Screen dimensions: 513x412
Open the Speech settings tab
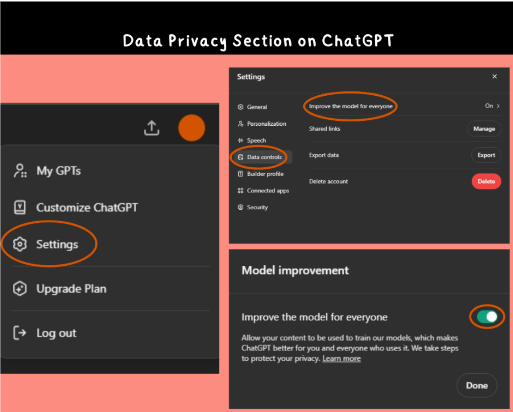(x=252, y=140)
